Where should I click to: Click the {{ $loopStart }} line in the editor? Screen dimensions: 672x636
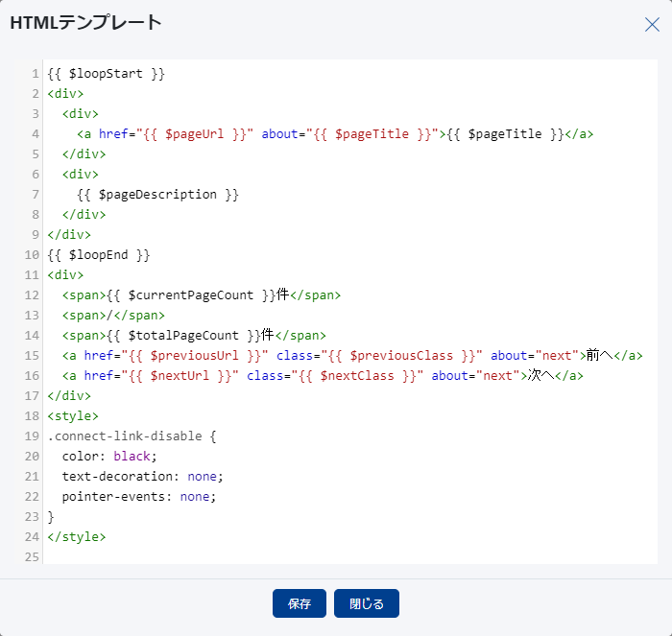click(107, 73)
